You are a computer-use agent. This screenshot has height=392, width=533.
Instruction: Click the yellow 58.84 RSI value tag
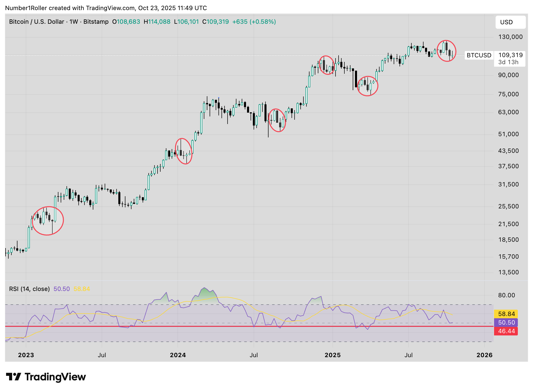[x=506, y=314]
